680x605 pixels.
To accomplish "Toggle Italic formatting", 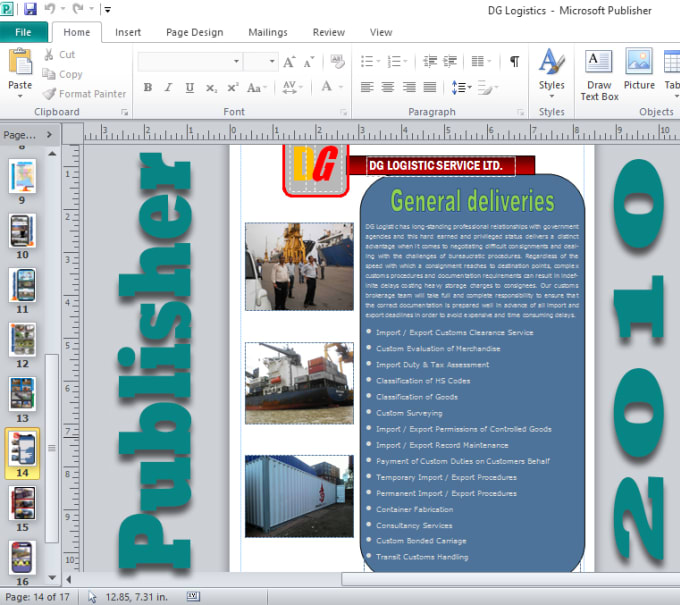I will [169, 88].
